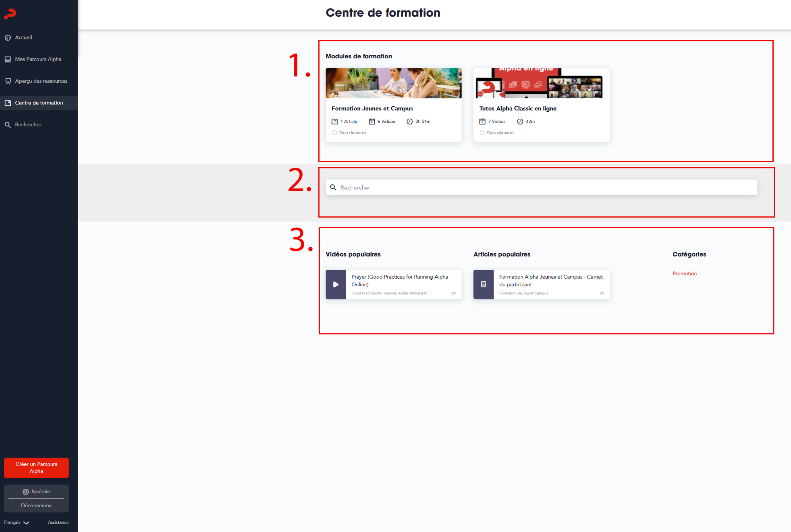Click the Good Practices for Running Alpha Online (FR) subtitle
Viewport: 791px width, 532px height.
(x=389, y=294)
